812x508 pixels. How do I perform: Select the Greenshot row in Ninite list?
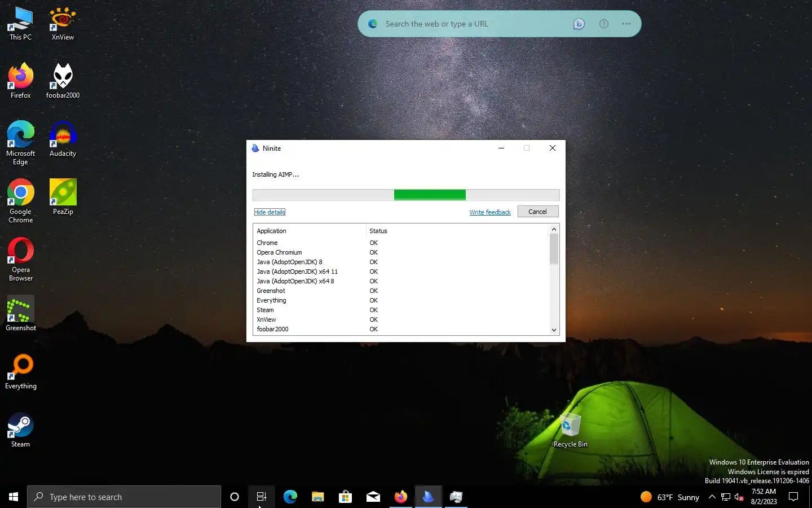coord(401,291)
